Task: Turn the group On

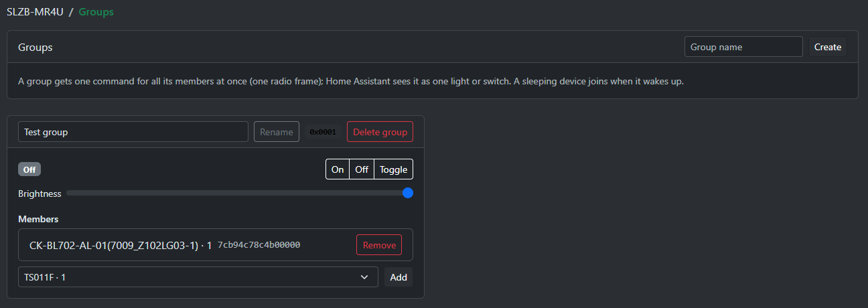Action: pos(338,169)
